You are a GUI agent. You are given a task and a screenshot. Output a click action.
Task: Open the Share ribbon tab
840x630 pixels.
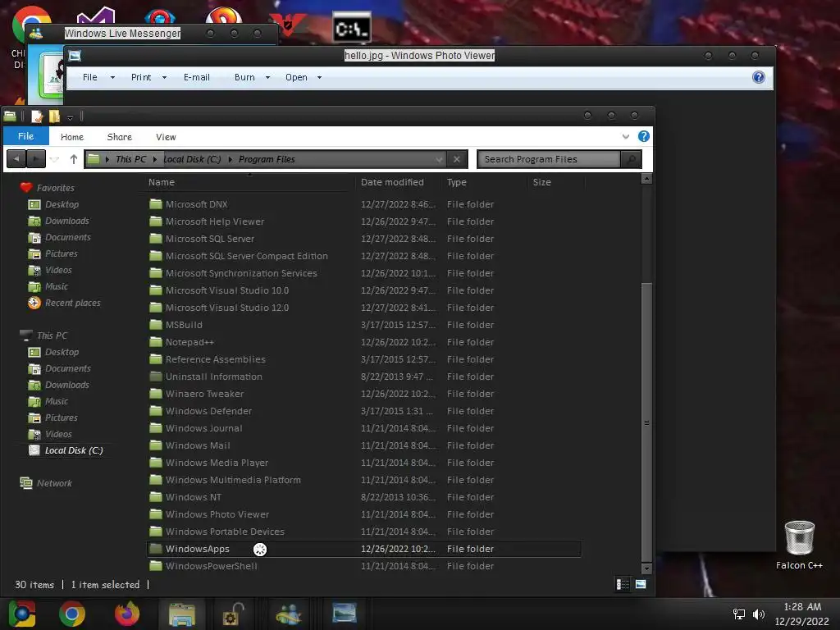[119, 137]
